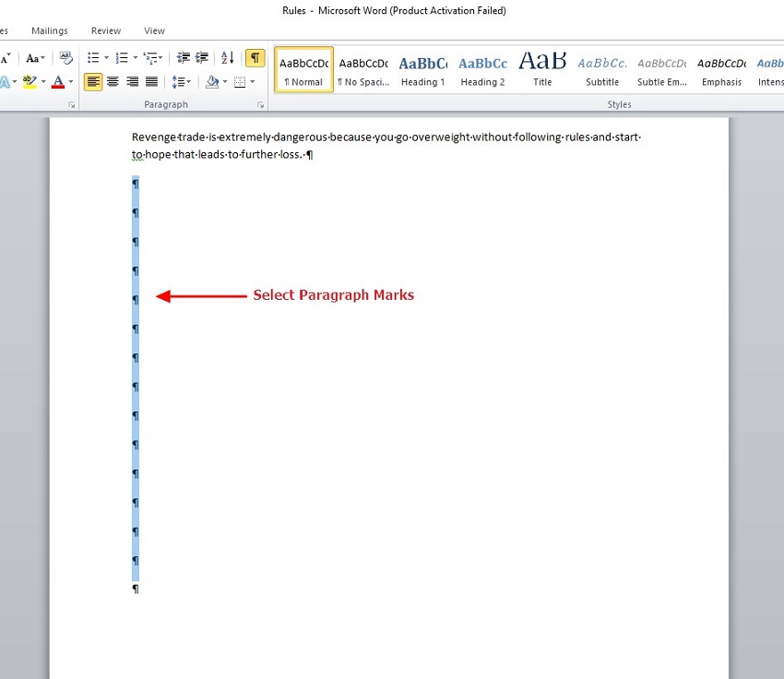This screenshot has height=679, width=784.
Task: Expand the Borders dropdown arrow
Action: (253, 82)
